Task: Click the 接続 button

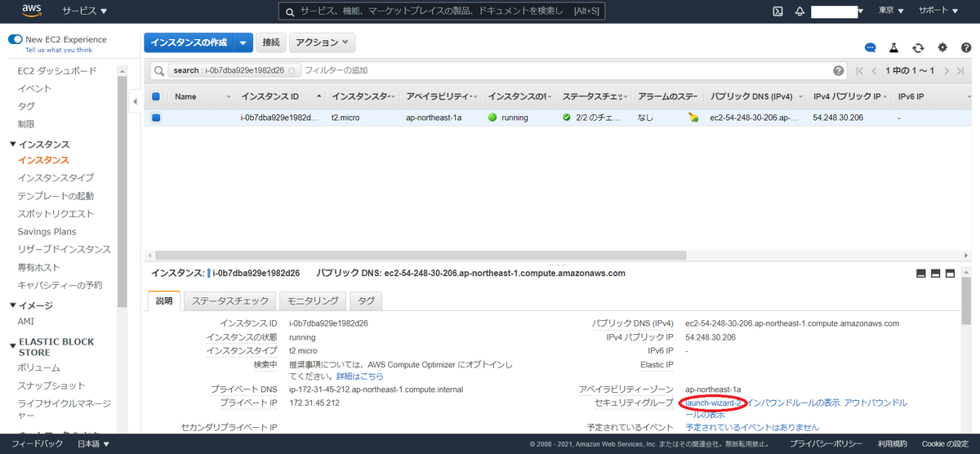Action: pyautogui.click(x=271, y=42)
